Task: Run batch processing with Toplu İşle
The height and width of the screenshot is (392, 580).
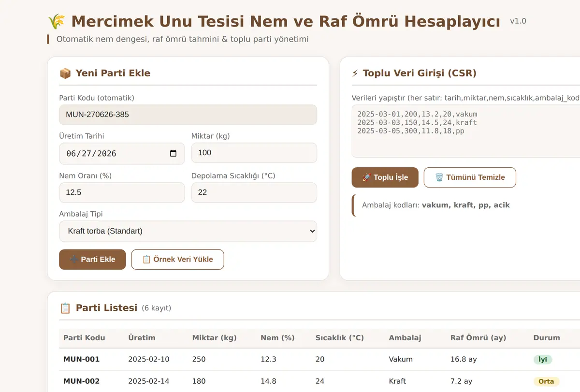Action: 385,177
